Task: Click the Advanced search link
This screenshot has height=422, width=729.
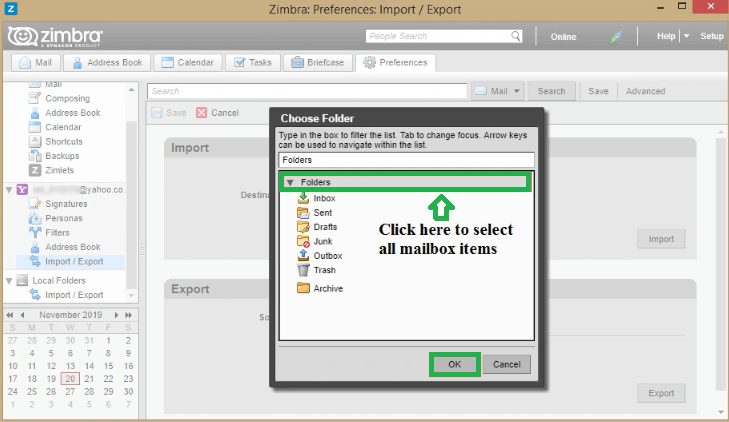Action: click(645, 91)
